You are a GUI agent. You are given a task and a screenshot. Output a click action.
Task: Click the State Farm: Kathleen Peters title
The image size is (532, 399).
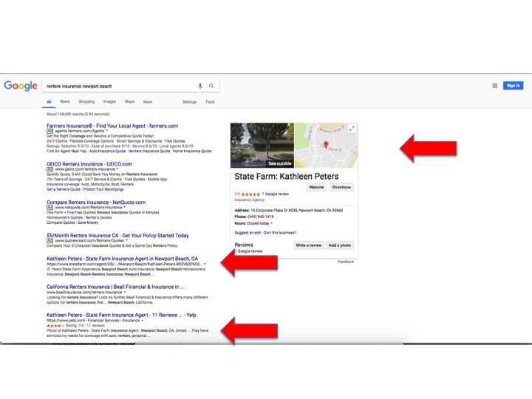click(x=287, y=177)
